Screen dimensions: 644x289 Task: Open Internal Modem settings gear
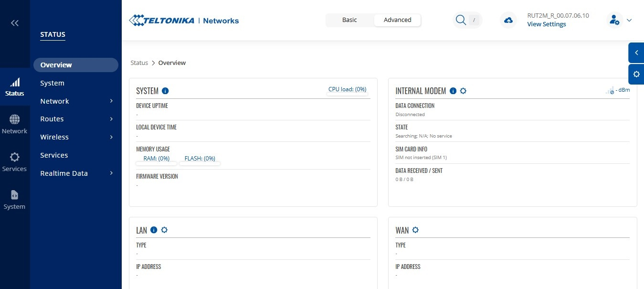[x=463, y=91]
